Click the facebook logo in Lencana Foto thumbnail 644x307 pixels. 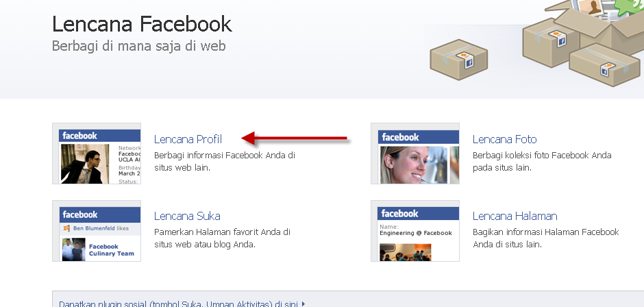(x=400, y=137)
